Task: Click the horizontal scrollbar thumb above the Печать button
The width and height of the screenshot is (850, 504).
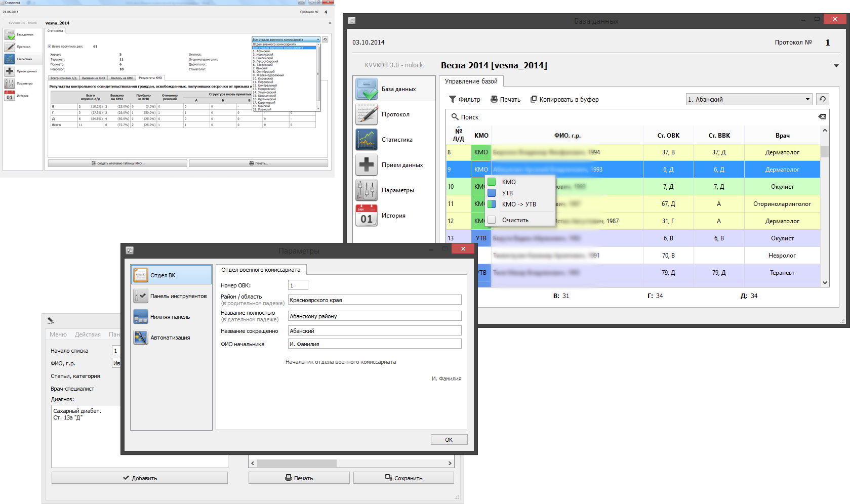Action: (x=297, y=464)
